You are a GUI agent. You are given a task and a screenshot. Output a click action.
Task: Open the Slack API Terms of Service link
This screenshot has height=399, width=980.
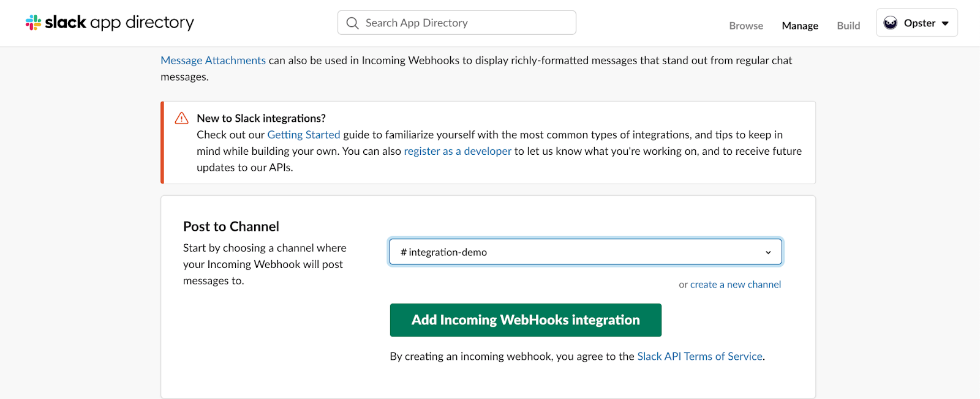(700, 356)
